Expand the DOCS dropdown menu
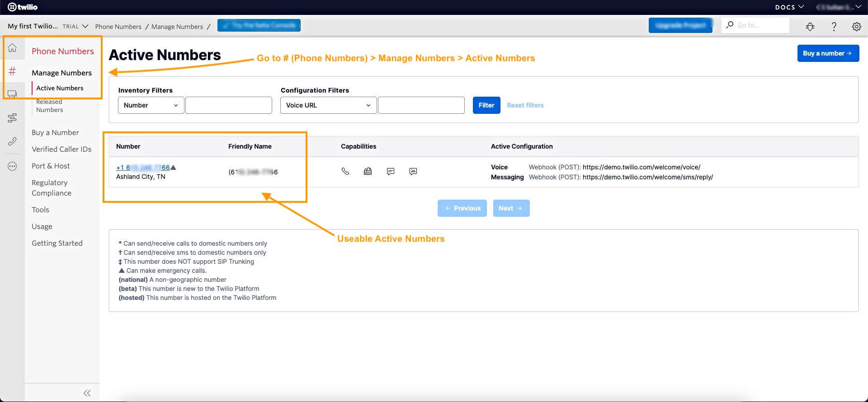The width and height of the screenshot is (868, 402). pyautogui.click(x=790, y=7)
